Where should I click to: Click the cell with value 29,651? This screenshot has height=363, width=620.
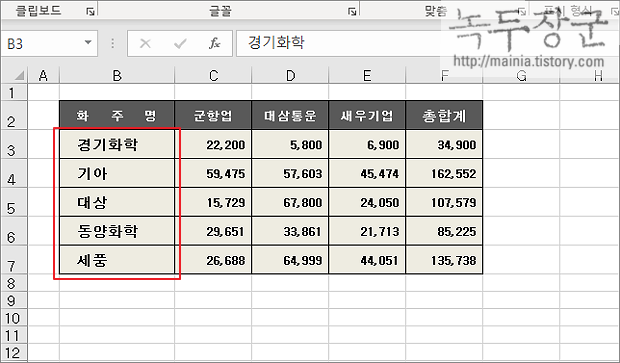[213, 231]
